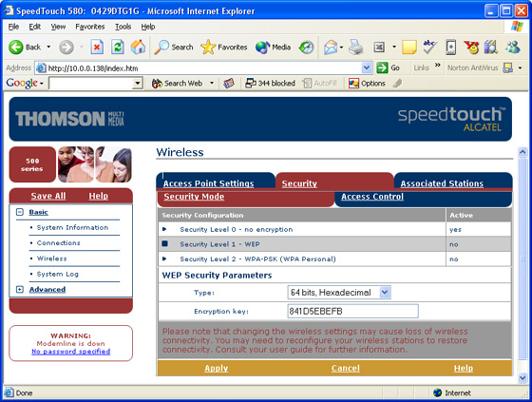This screenshot has width=532, height=402.
Task: Open the File menu
Action: (x=13, y=27)
